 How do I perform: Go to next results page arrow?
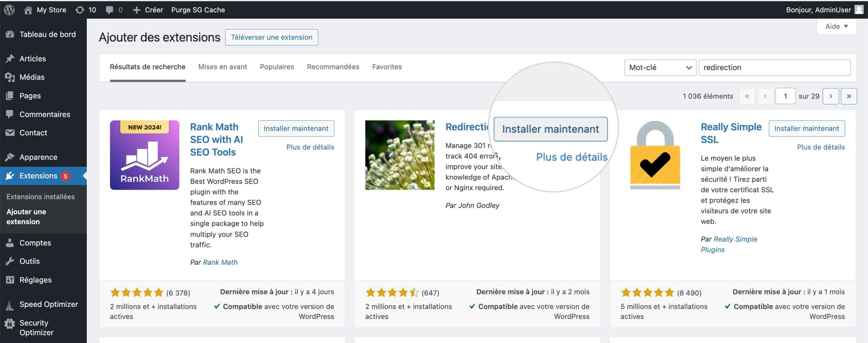pyautogui.click(x=831, y=96)
